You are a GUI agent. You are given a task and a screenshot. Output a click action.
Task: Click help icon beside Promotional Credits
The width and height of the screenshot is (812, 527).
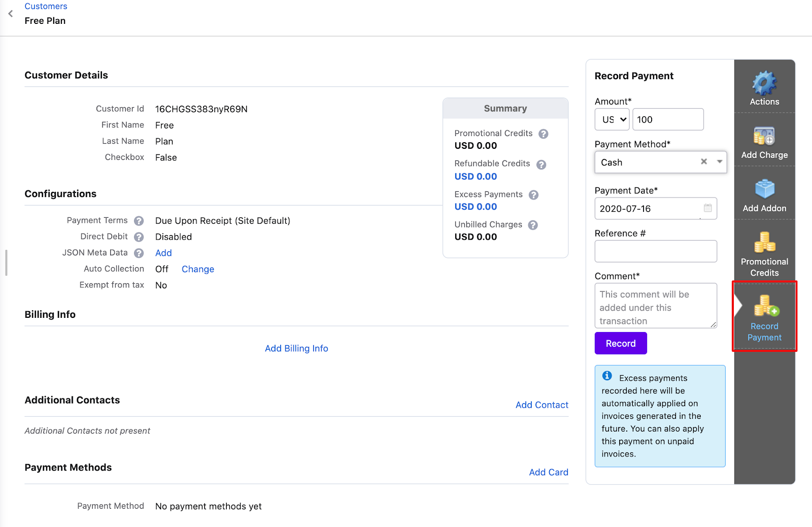[x=543, y=134]
